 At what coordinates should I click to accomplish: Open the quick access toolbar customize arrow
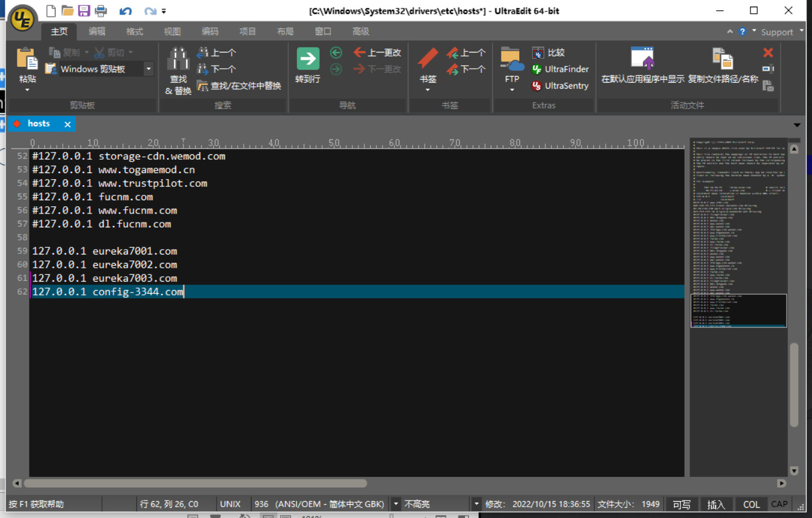tap(164, 11)
